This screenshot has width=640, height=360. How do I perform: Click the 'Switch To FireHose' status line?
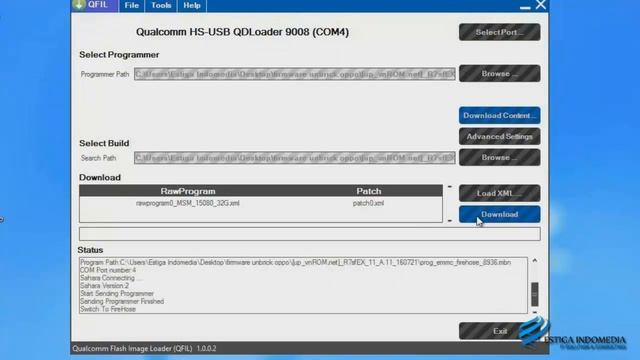point(108,309)
